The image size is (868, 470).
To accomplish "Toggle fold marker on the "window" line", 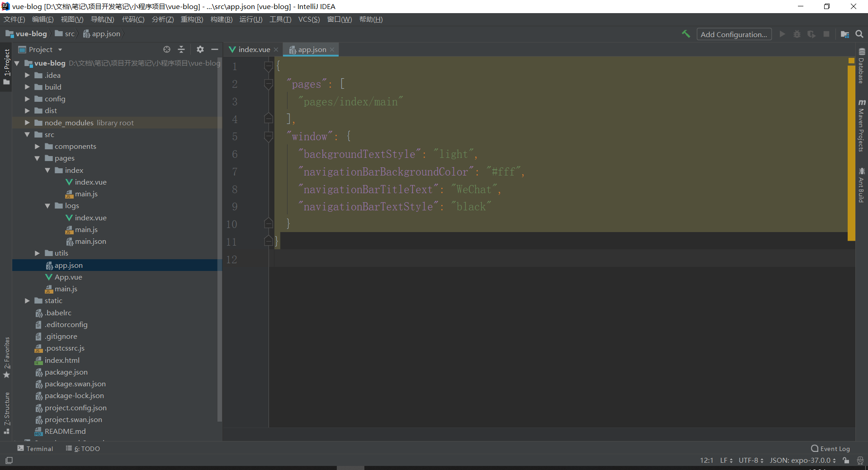I will pos(268,136).
